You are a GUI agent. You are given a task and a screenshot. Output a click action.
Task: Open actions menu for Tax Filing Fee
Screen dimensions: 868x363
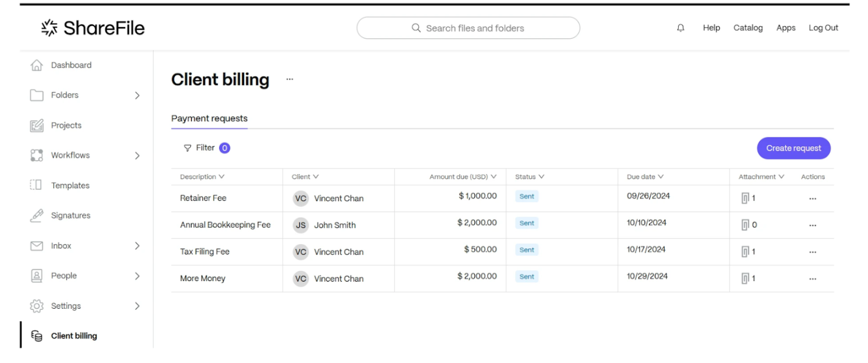tap(813, 252)
